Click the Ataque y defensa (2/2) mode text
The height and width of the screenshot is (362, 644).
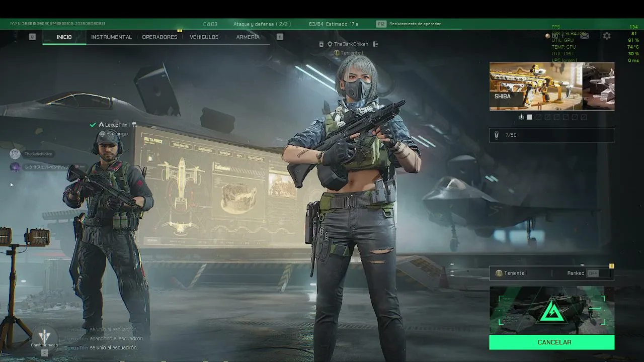tap(262, 24)
